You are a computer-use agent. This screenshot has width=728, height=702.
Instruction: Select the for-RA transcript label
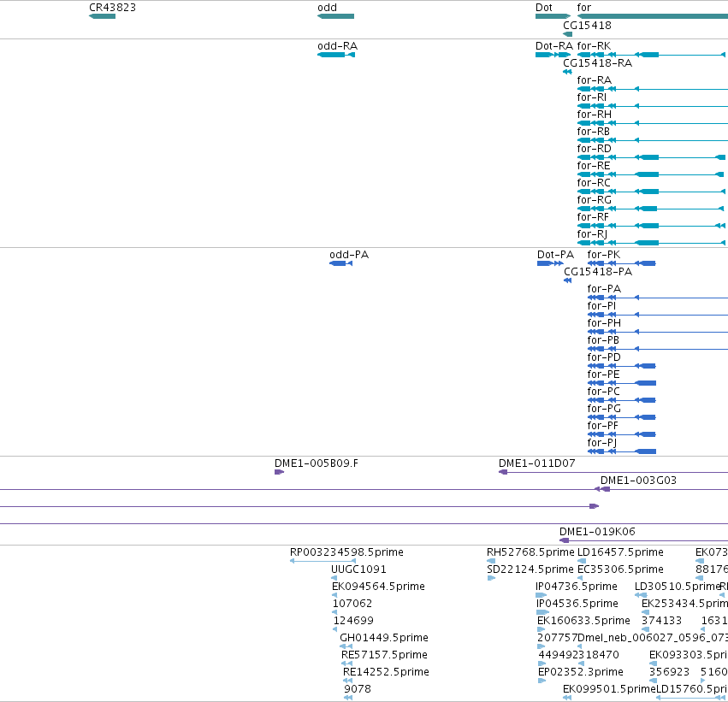pyautogui.click(x=595, y=80)
